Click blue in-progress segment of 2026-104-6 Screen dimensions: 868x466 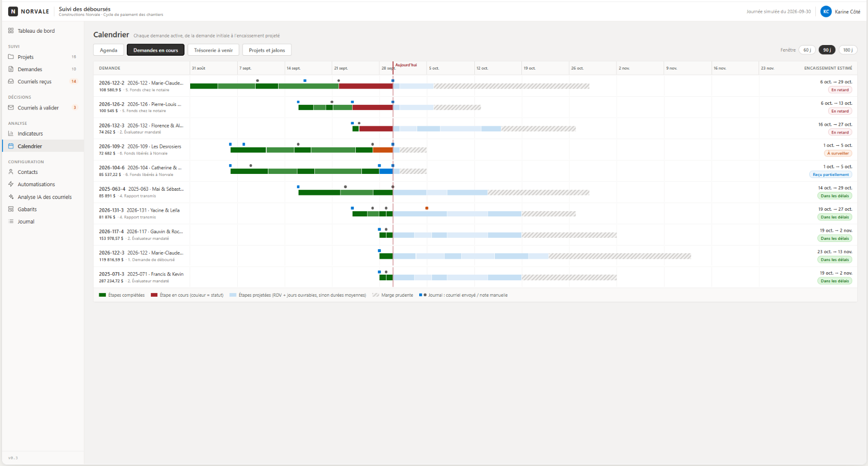[386, 171]
